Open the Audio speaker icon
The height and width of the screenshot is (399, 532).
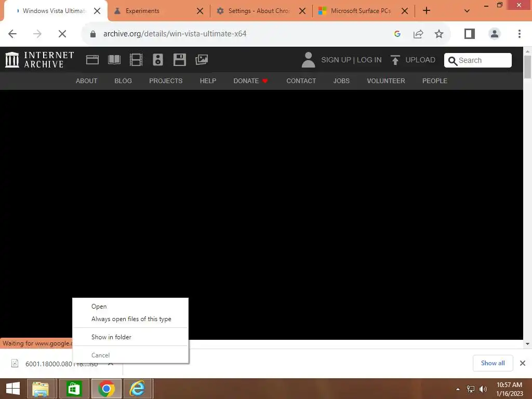(x=158, y=60)
